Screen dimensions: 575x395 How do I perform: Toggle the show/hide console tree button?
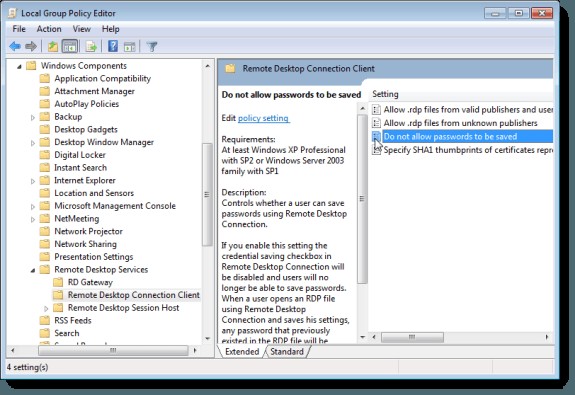click(70, 47)
